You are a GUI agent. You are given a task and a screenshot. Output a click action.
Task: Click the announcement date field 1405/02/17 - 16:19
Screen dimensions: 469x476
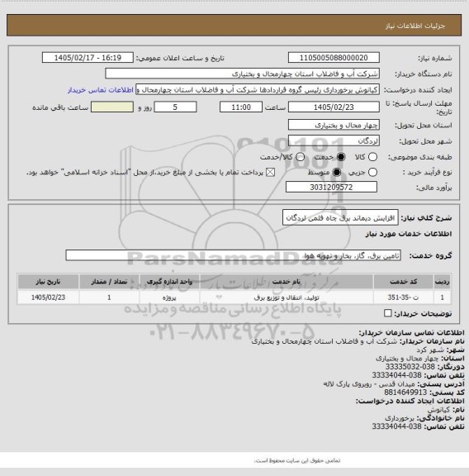(88, 58)
